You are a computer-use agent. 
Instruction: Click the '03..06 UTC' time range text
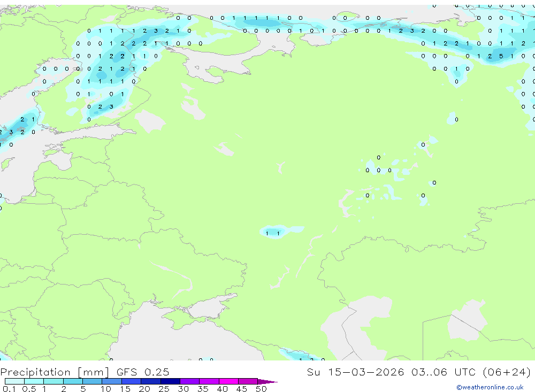pos(443,372)
